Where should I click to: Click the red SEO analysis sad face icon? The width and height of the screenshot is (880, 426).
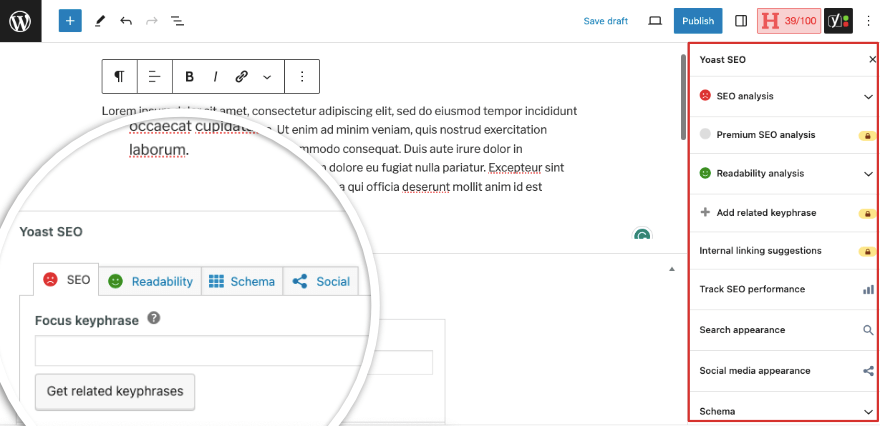click(705, 95)
